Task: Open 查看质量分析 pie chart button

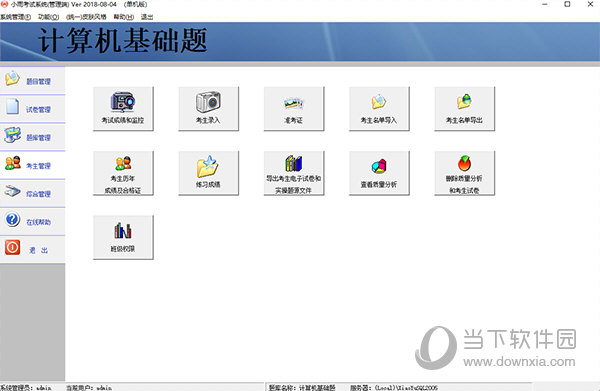Action: pyautogui.click(x=379, y=173)
